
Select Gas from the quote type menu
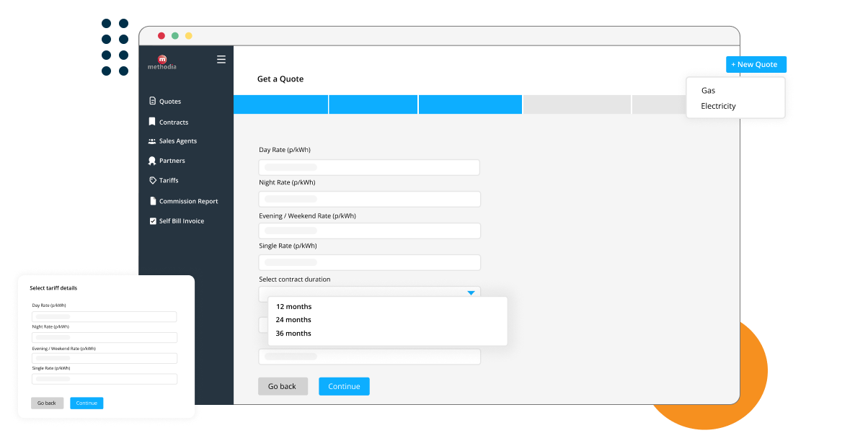[x=708, y=90]
